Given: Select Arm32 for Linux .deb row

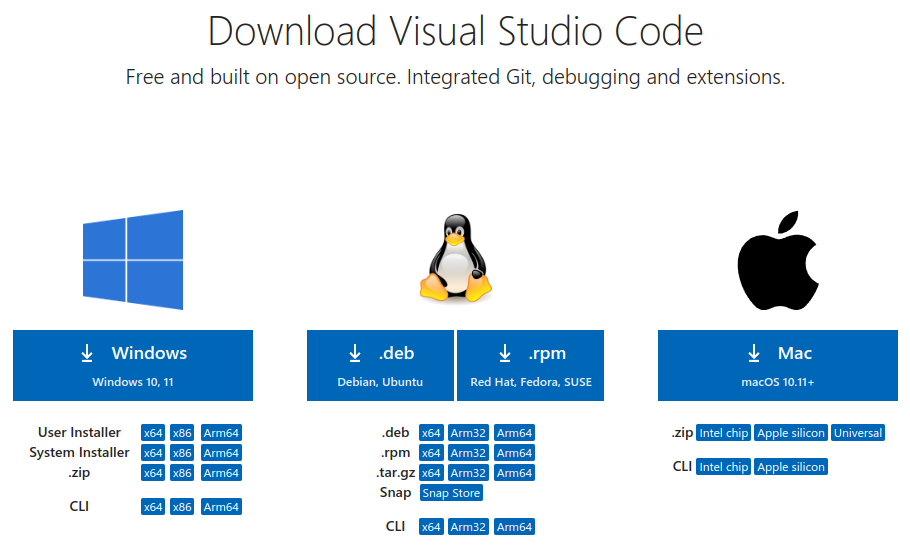Looking at the screenshot, I should pos(468,433).
